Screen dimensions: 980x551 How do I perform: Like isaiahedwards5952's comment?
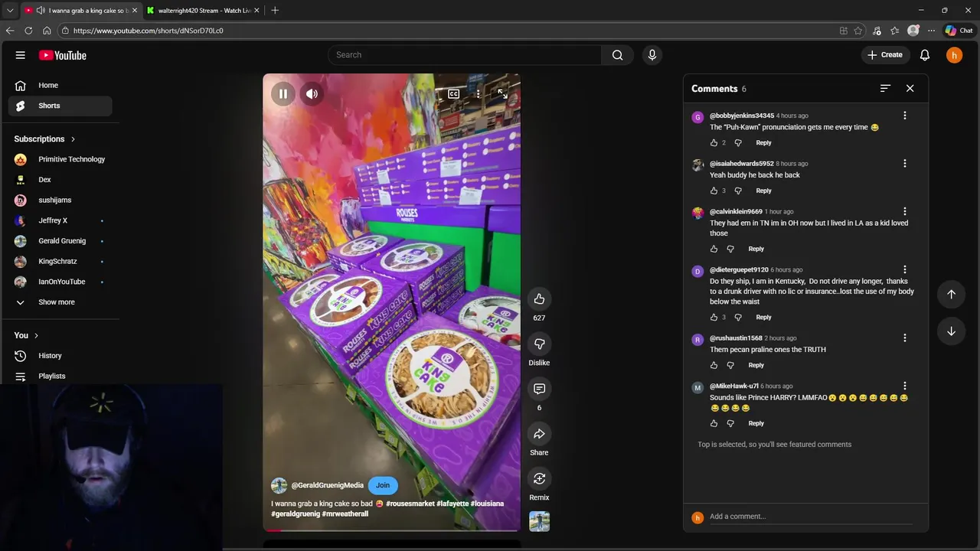click(x=714, y=191)
